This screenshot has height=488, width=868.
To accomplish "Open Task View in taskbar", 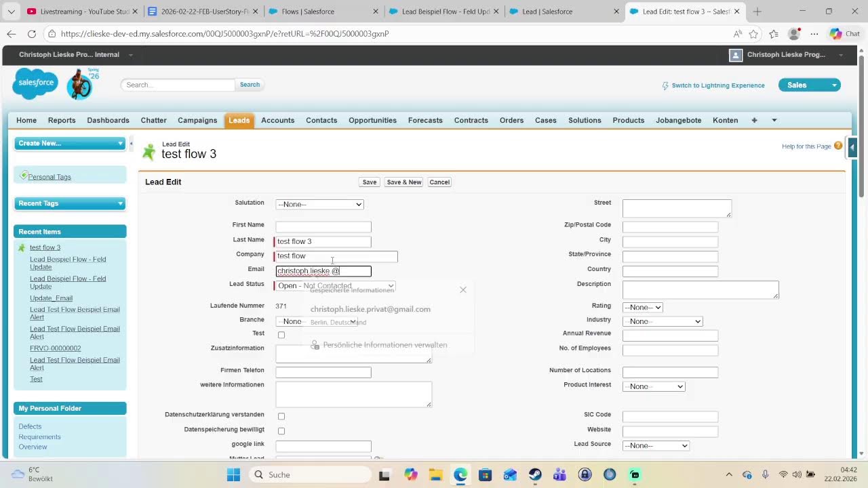I will [384, 474].
